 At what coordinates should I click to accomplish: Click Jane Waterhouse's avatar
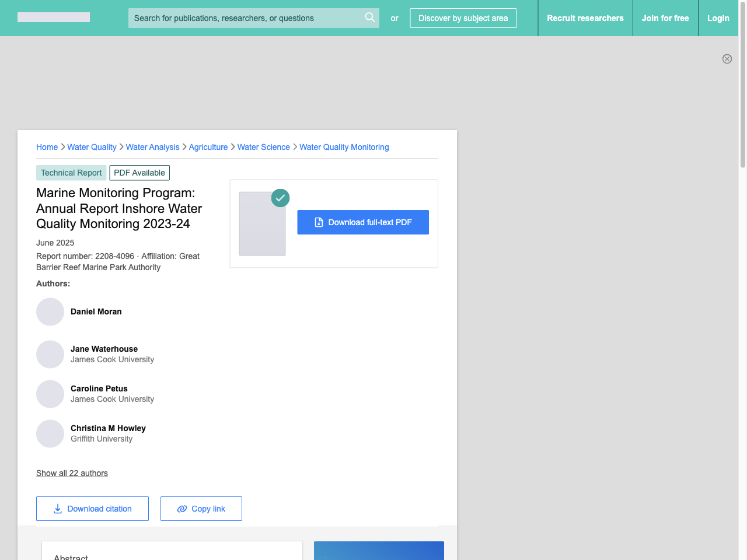click(50, 355)
